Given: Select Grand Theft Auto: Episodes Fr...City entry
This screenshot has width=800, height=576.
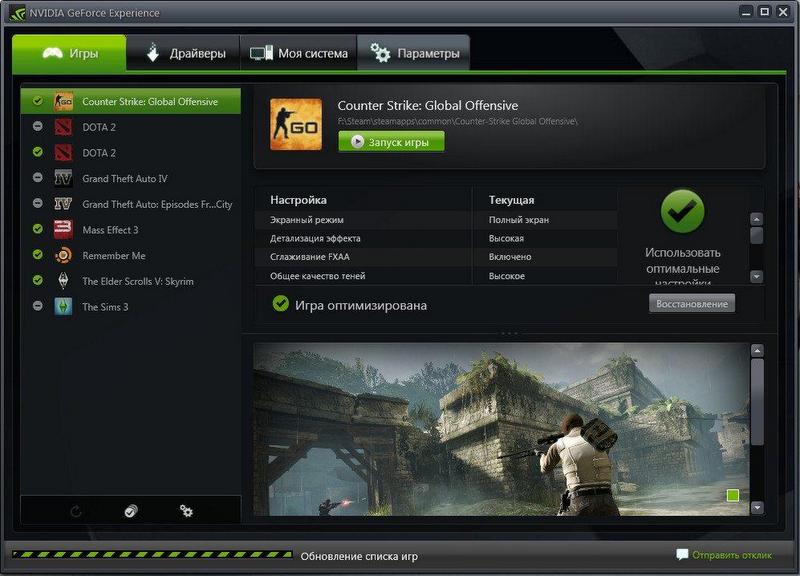Looking at the screenshot, I should point(131,204).
